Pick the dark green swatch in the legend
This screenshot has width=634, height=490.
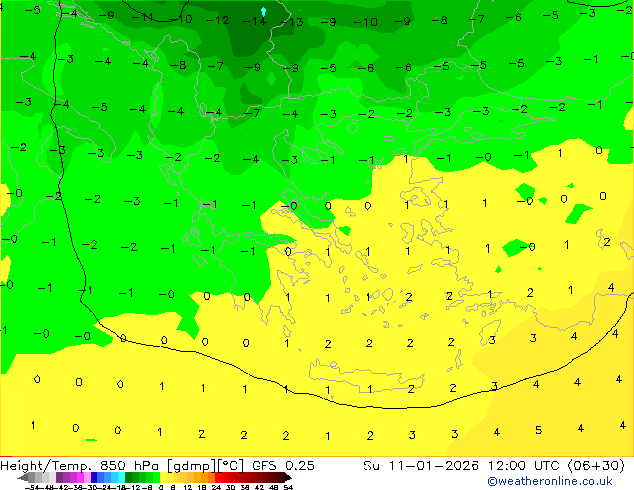pos(129,478)
